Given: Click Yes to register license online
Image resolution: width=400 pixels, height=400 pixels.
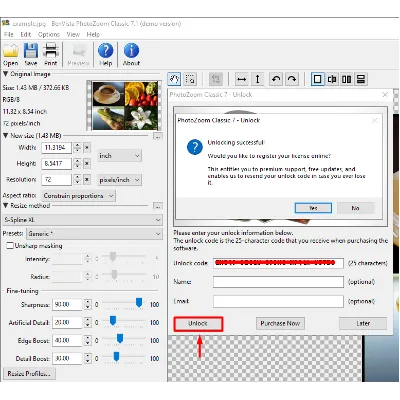Looking at the screenshot, I should pos(313,208).
